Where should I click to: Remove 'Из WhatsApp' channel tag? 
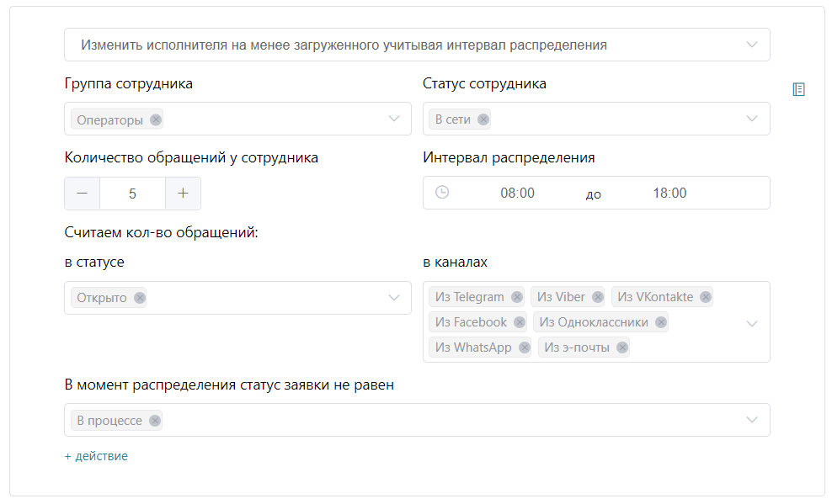[525, 347]
